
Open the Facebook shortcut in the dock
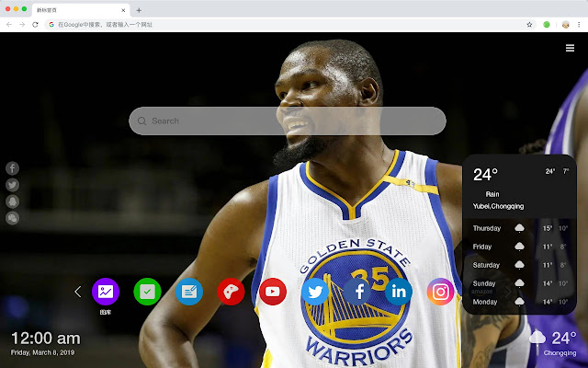coord(356,292)
